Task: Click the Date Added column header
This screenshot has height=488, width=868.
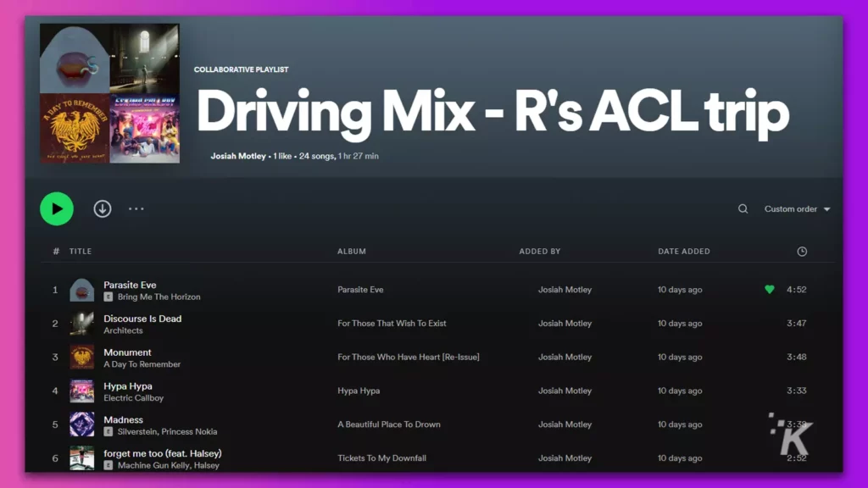Action: (683, 251)
